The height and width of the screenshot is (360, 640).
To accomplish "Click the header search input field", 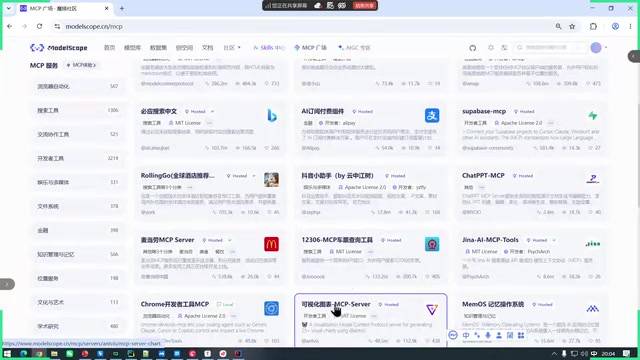I will (x=551, y=48).
